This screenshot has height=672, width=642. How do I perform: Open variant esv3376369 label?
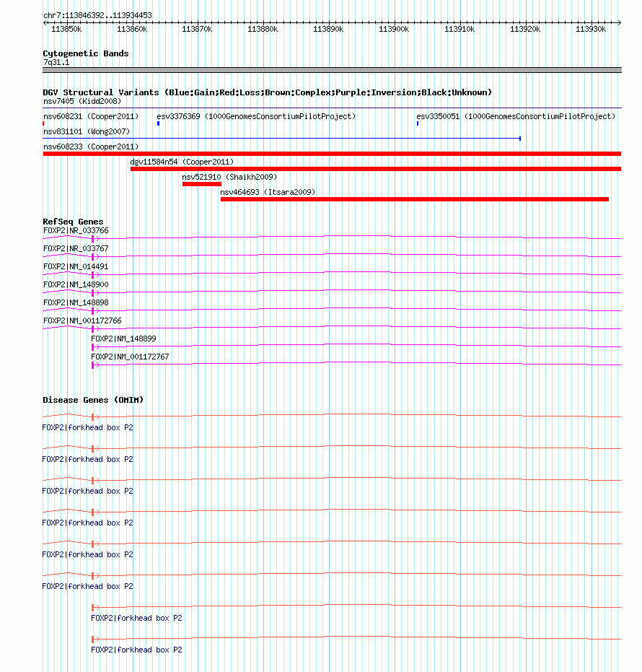[256, 117]
